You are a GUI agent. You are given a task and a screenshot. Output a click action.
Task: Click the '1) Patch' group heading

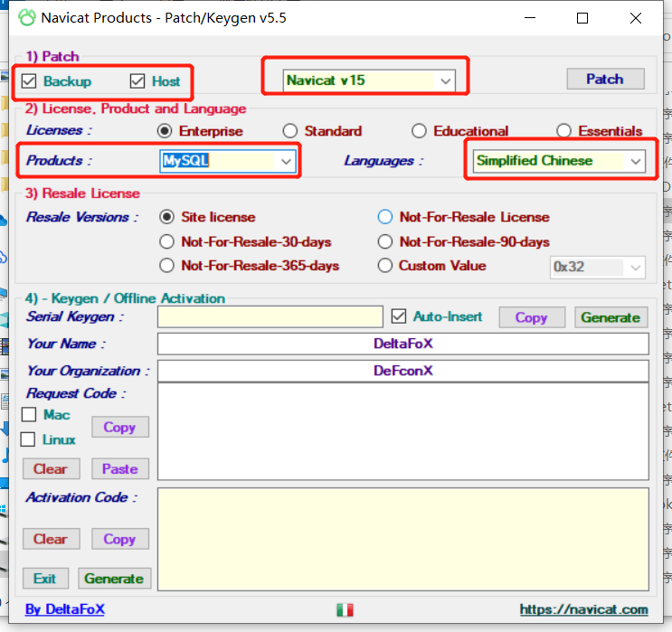[x=52, y=57]
